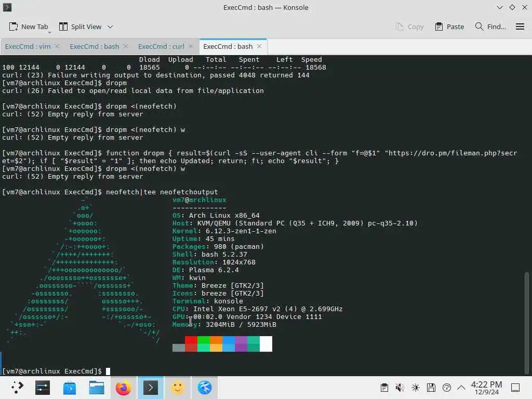Open the disk devices tray icon

pos(431,388)
